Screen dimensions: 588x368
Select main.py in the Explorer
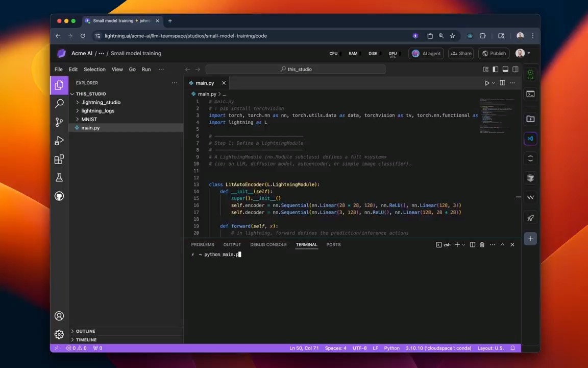[126, 128]
